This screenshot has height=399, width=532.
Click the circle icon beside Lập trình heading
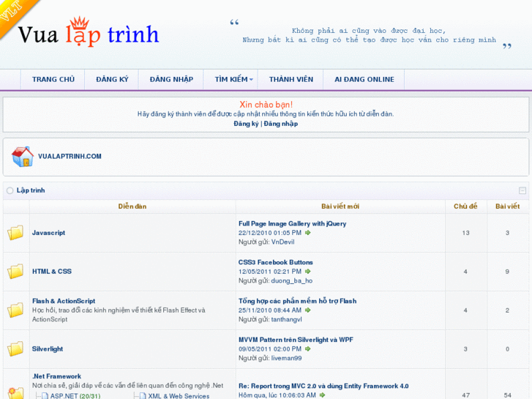[10, 190]
